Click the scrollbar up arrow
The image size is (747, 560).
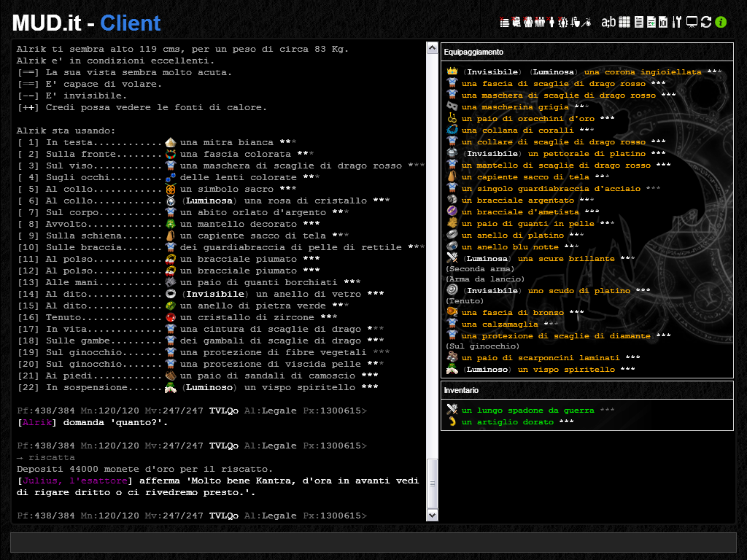pos(432,47)
